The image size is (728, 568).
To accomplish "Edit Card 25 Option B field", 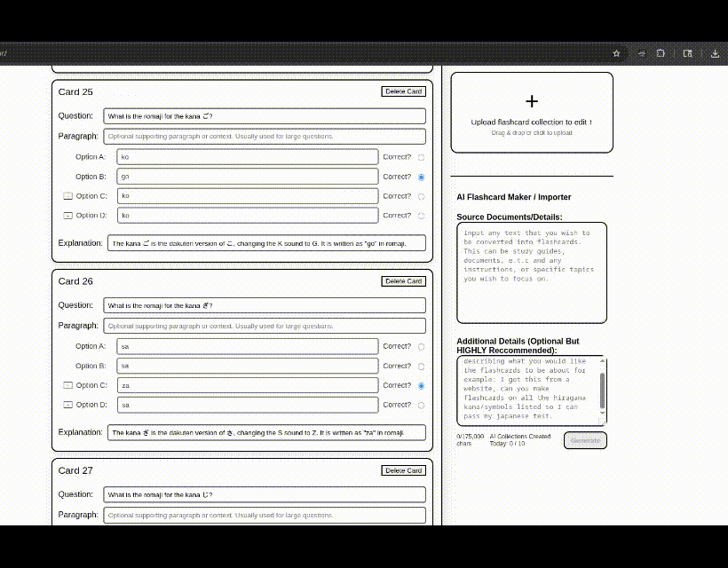I will pyautogui.click(x=248, y=177).
